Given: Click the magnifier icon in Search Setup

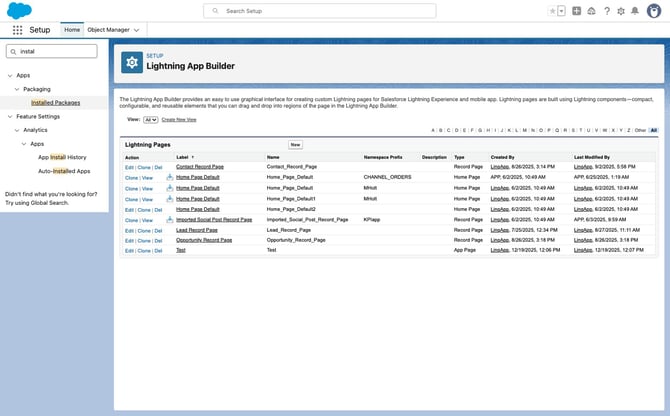Looking at the screenshot, I should (x=215, y=11).
